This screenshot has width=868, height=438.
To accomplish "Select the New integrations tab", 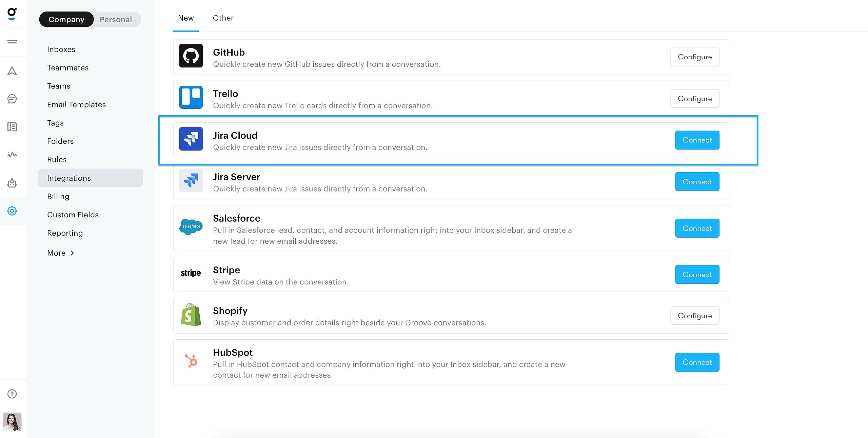I will click(x=186, y=18).
